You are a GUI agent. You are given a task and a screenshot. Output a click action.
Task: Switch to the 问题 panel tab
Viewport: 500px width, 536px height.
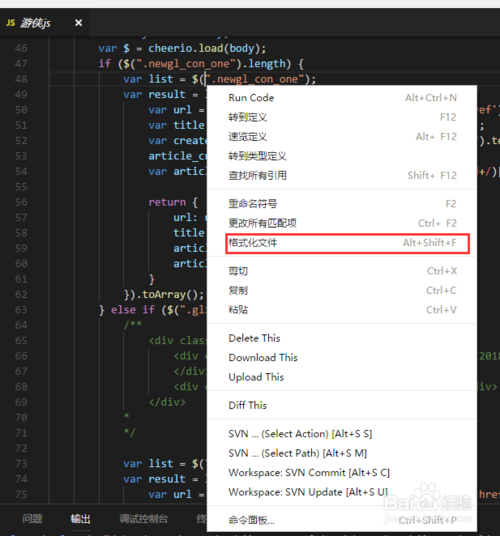point(32,519)
